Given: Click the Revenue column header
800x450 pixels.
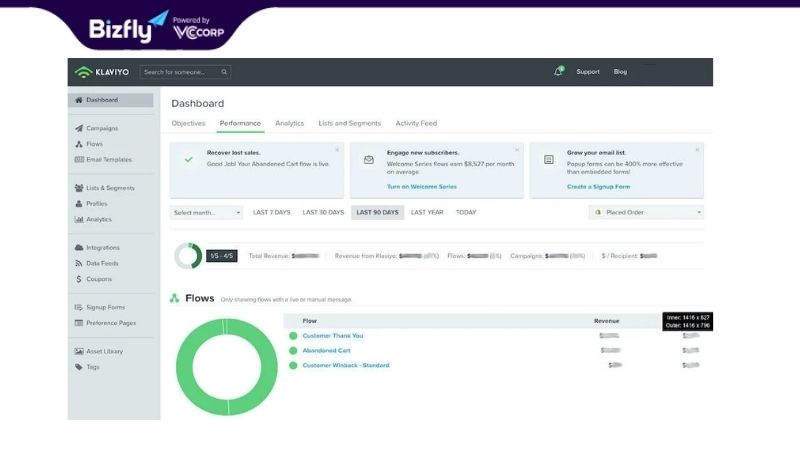Looking at the screenshot, I should point(606,321).
